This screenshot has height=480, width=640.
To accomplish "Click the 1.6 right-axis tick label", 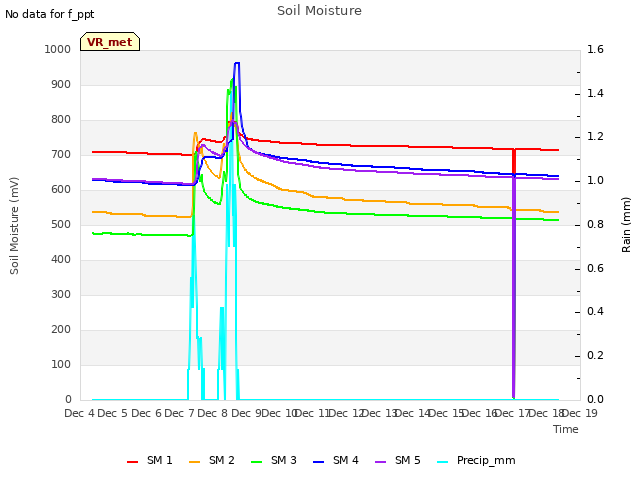I will 595,49.
